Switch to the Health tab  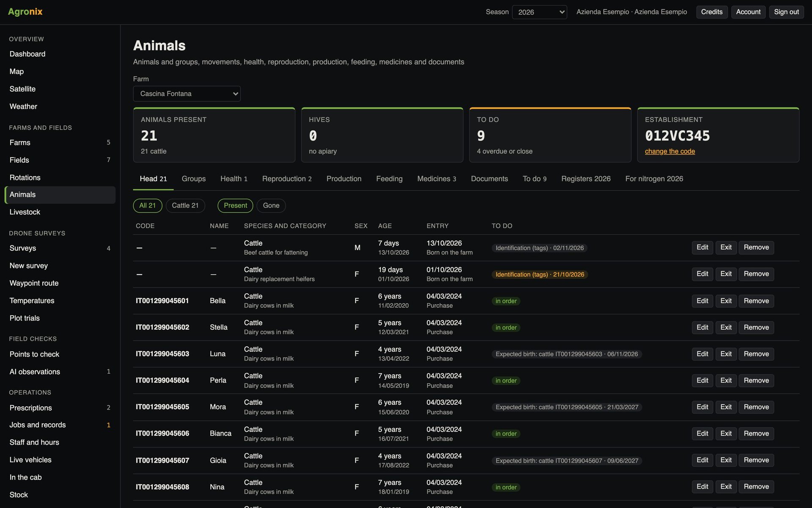(234, 179)
